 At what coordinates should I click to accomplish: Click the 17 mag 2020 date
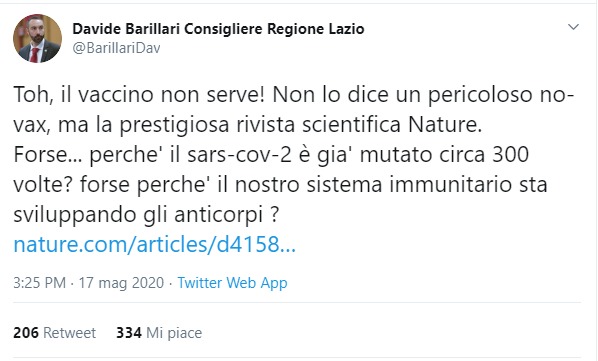coord(121,283)
